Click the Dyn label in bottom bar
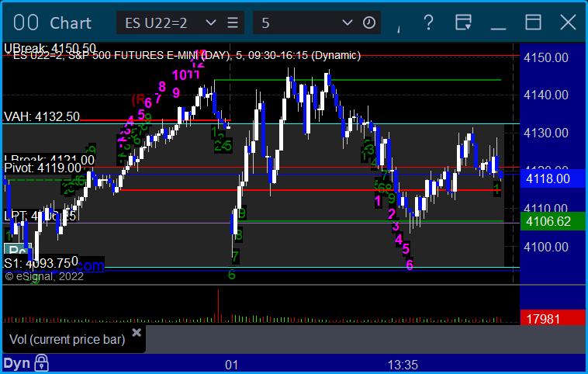This screenshot has width=588, height=374. click(16, 363)
